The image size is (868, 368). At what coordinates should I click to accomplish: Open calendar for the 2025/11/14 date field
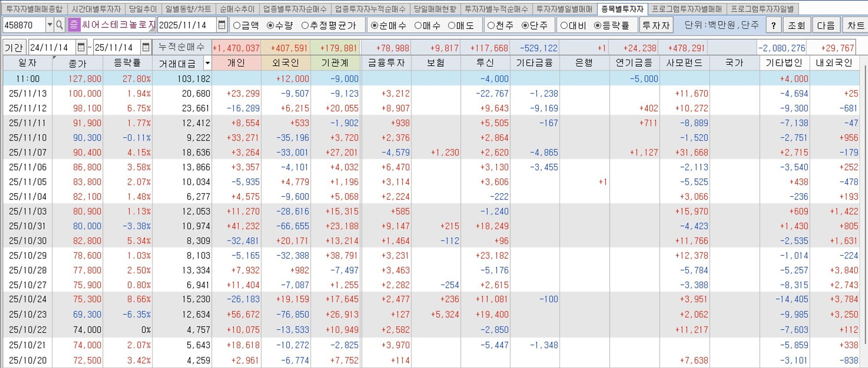click(x=222, y=25)
